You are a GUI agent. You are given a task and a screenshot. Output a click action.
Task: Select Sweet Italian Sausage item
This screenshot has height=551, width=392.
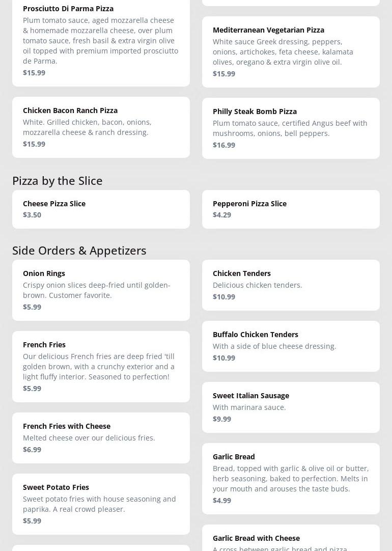(291, 407)
